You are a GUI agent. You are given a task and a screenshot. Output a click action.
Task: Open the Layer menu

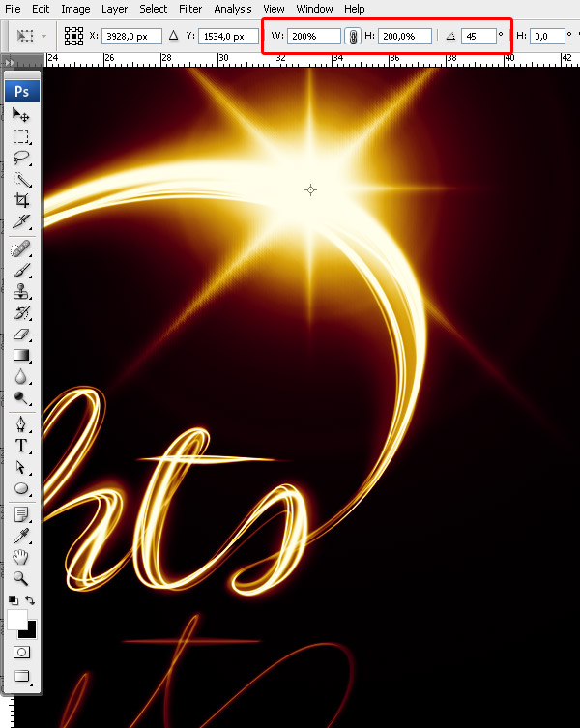coord(114,9)
